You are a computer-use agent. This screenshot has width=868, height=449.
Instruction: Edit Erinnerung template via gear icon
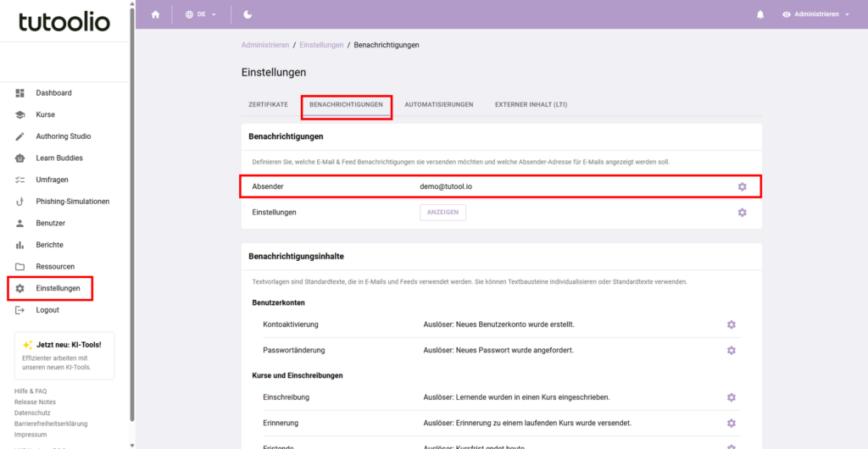pos(732,424)
